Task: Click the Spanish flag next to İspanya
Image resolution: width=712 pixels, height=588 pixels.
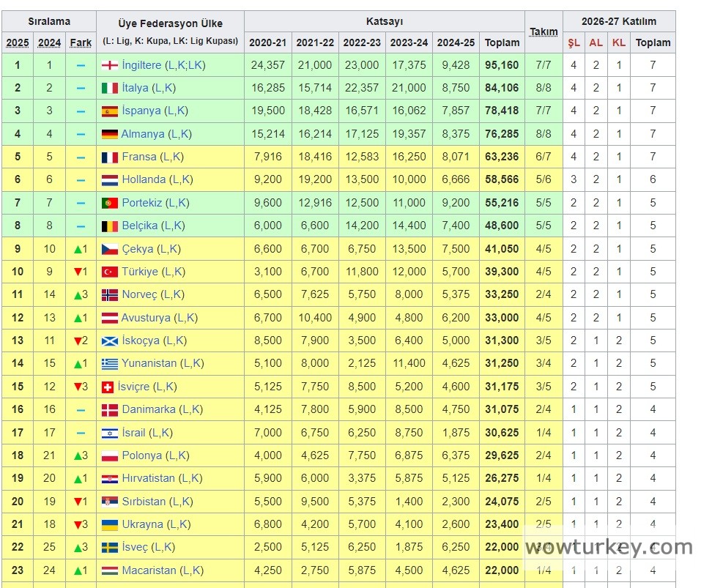Action: tap(109, 111)
